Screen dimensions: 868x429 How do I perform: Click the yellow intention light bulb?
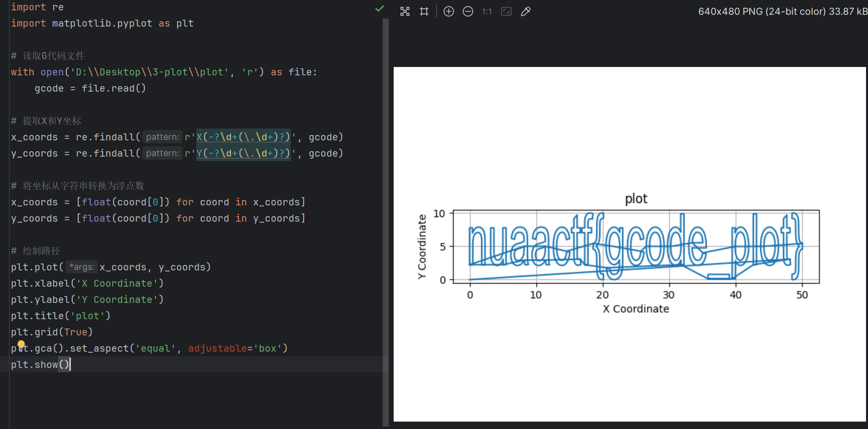(x=21, y=344)
